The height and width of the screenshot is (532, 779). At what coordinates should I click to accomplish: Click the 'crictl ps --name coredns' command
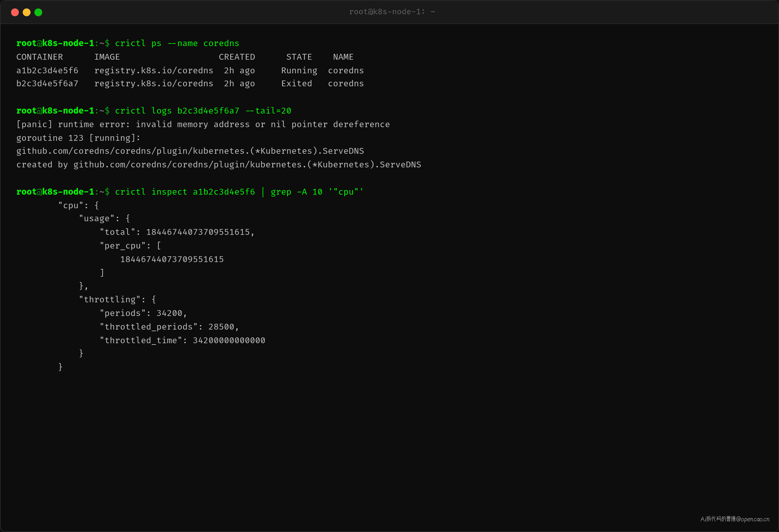tap(177, 43)
